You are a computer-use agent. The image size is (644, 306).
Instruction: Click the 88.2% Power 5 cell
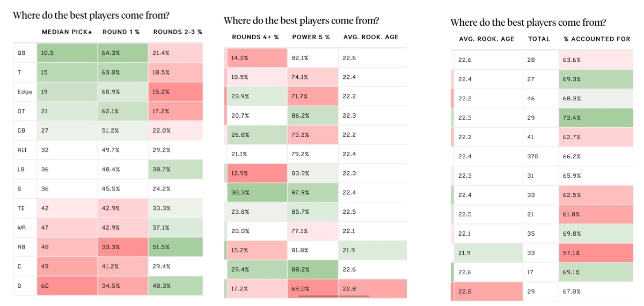pyautogui.click(x=312, y=269)
